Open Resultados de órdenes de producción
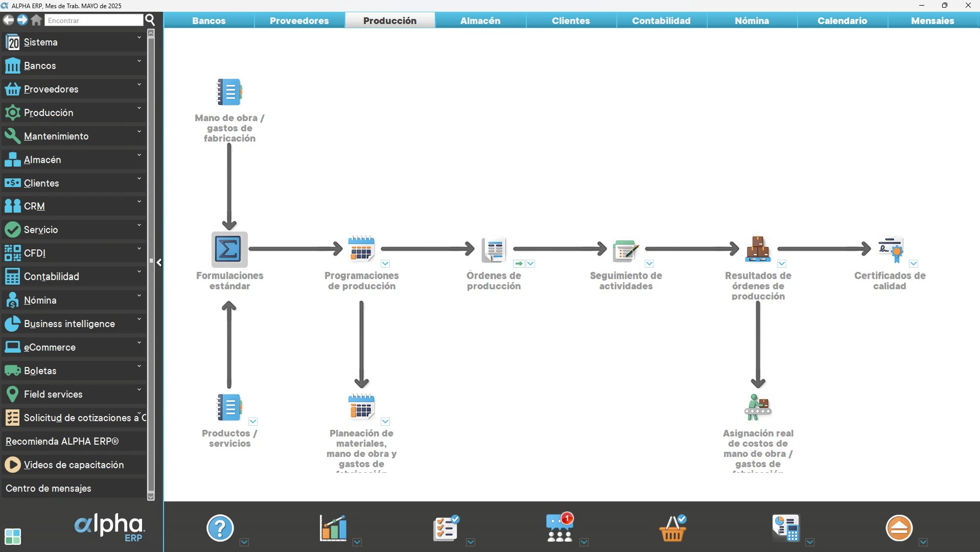 click(758, 249)
